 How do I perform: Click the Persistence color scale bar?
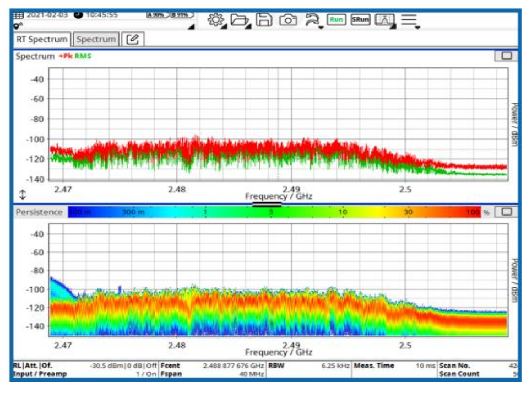[x=274, y=212]
